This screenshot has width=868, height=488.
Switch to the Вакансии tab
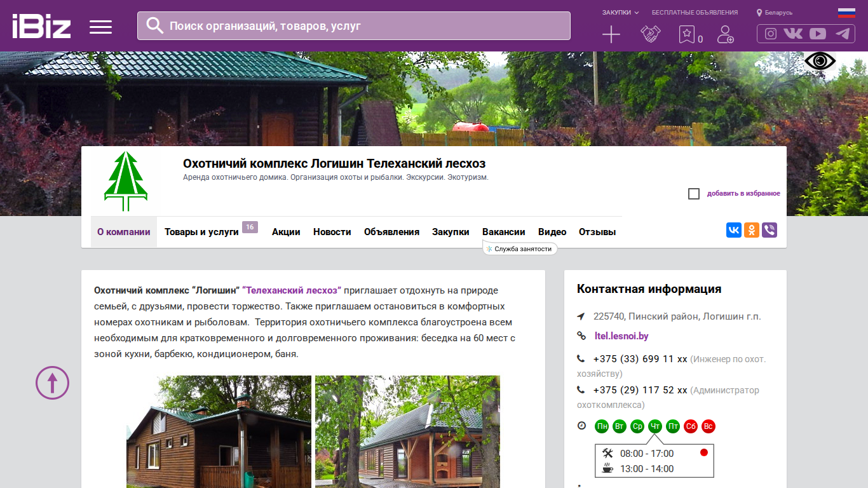click(504, 232)
